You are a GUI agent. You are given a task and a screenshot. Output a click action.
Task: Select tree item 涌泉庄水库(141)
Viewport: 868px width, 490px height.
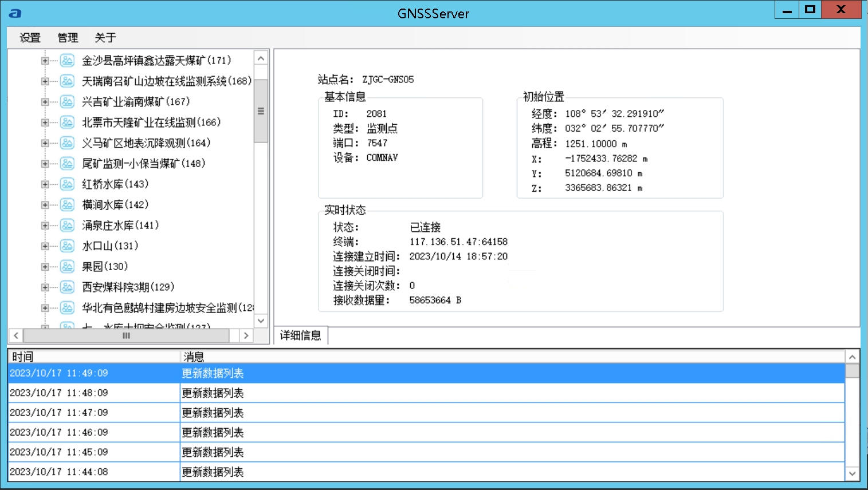(x=120, y=225)
